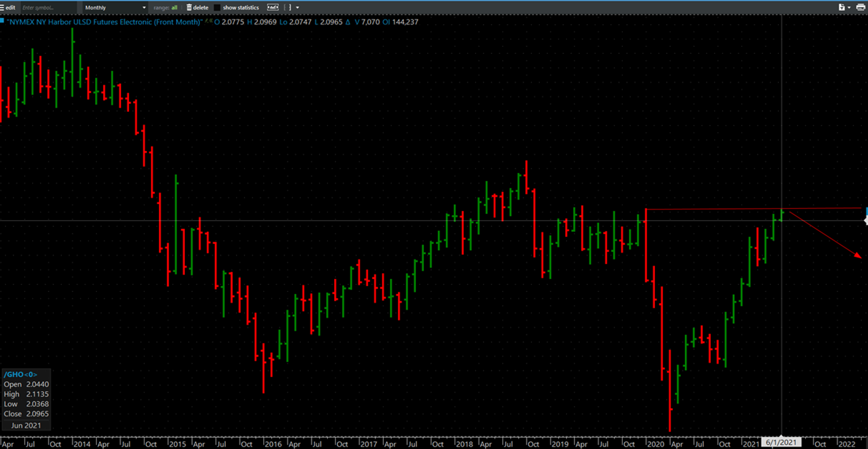
Task: Enable the show statistics checkbox
Action: (x=217, y=7)
